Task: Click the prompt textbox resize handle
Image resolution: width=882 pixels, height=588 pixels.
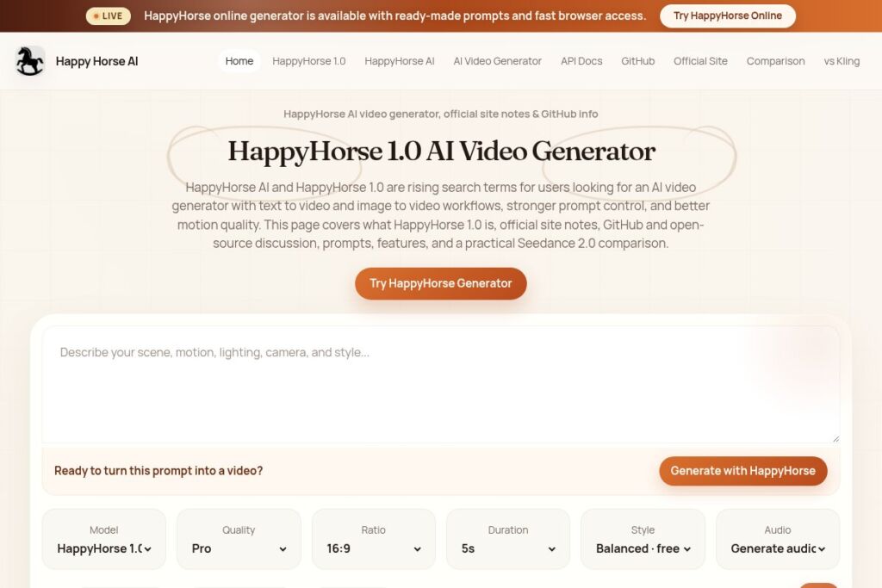Action: [835, 438]
